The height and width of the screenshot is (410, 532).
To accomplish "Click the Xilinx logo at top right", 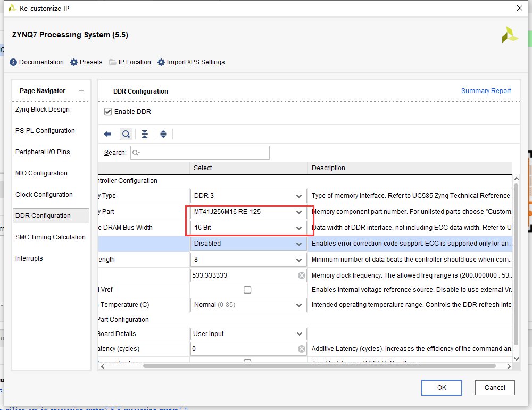I will 510,35.
